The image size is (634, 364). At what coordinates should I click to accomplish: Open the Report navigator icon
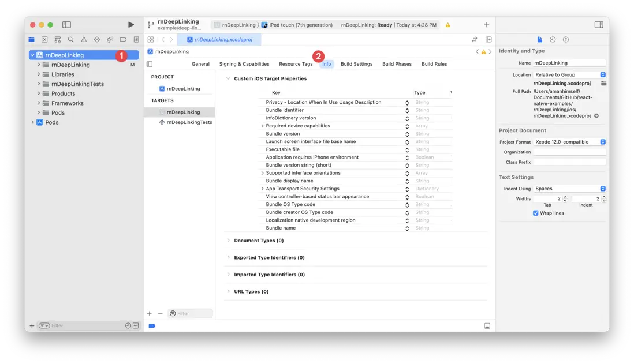(x=136, y=40)
